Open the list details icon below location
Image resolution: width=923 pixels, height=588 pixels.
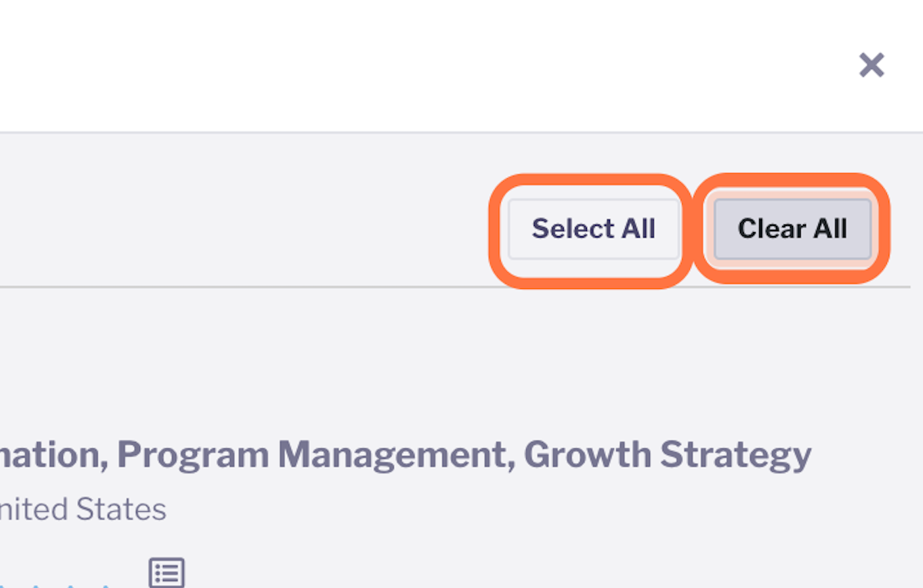pyautogui.click(x=167, y=573)
